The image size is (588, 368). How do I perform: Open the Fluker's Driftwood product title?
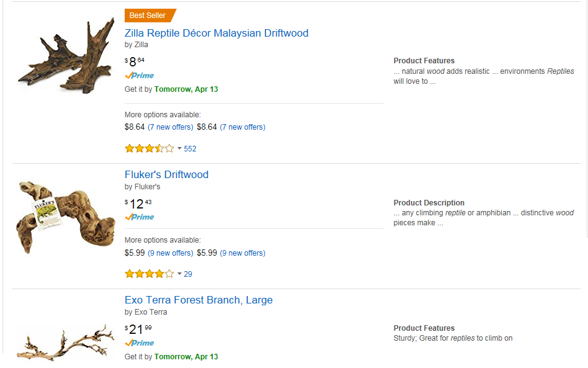[x=166, y=174]
